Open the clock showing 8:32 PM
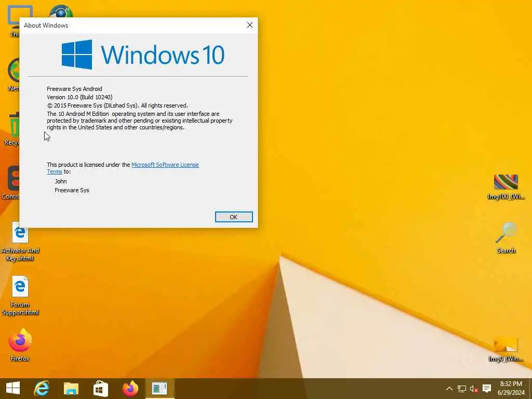Viewport: 532px width, 399px height. [x=511, y=389]
